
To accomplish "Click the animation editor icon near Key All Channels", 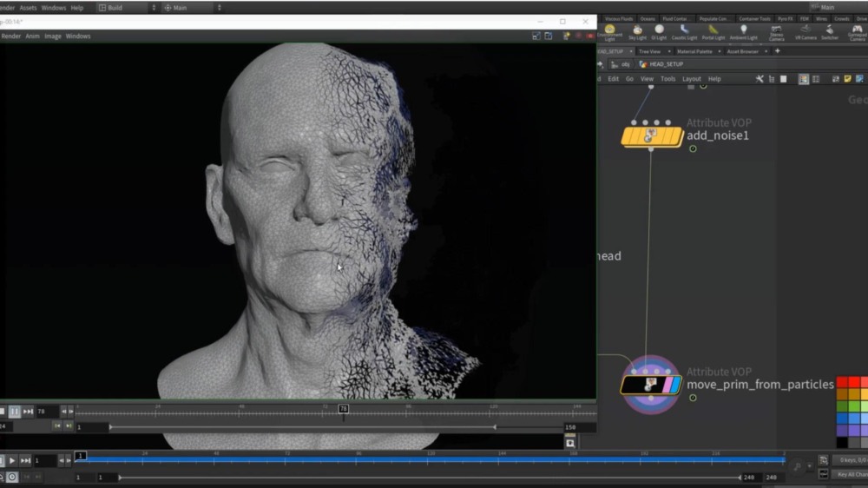I will click(x=823, y=474).
